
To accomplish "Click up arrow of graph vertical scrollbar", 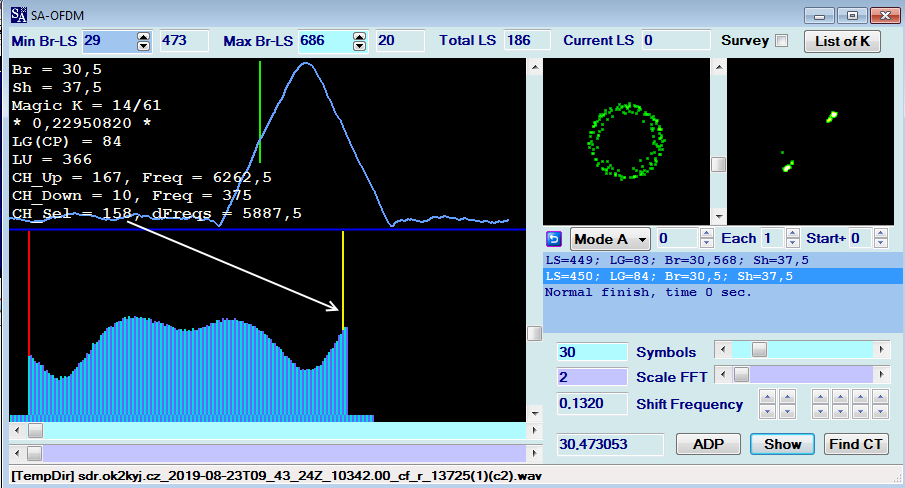I will (x=535, y=67).
